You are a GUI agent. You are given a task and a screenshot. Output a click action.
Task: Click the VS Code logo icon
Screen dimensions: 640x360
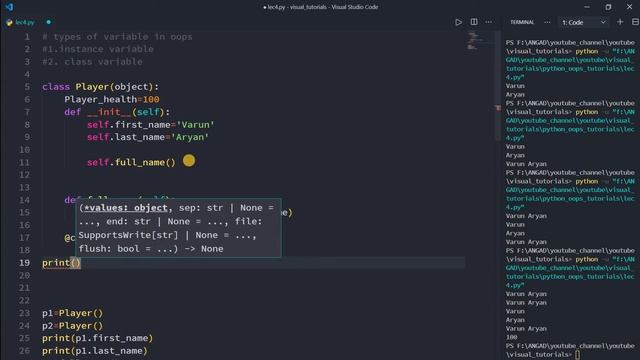point(9,7)
